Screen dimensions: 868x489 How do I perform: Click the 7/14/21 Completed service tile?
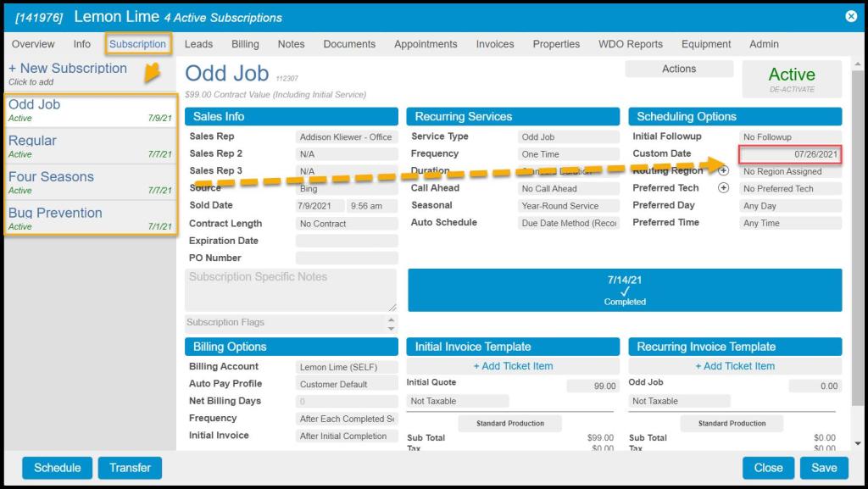point(625,290)
